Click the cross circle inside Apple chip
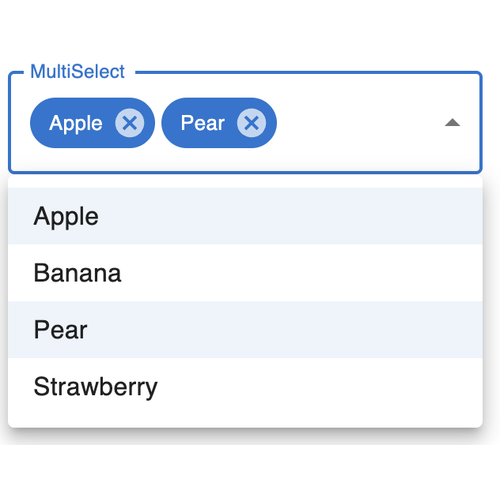The height and width of the screenshot is (500, 500). coord(130,123)
